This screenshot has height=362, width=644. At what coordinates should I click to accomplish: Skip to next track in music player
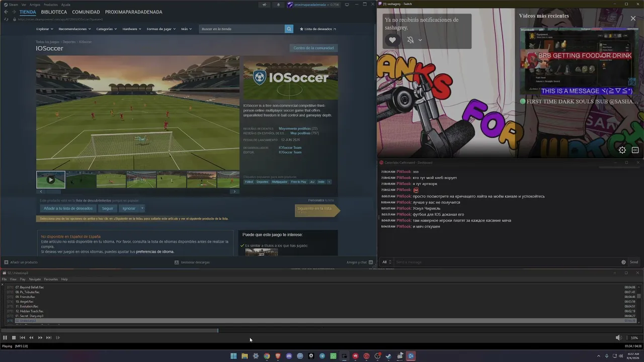pyautogui.click(x=49, y=338)
